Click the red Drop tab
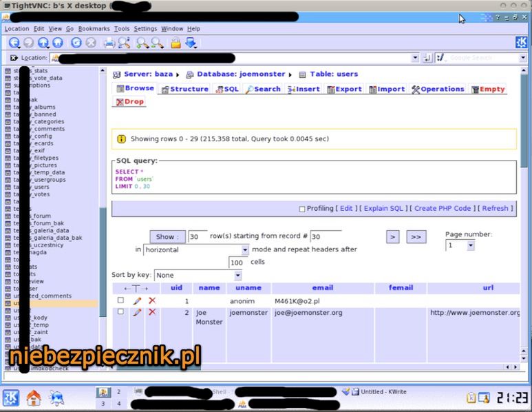This screenshot has height=412, width=532. (x=130, y=101)
